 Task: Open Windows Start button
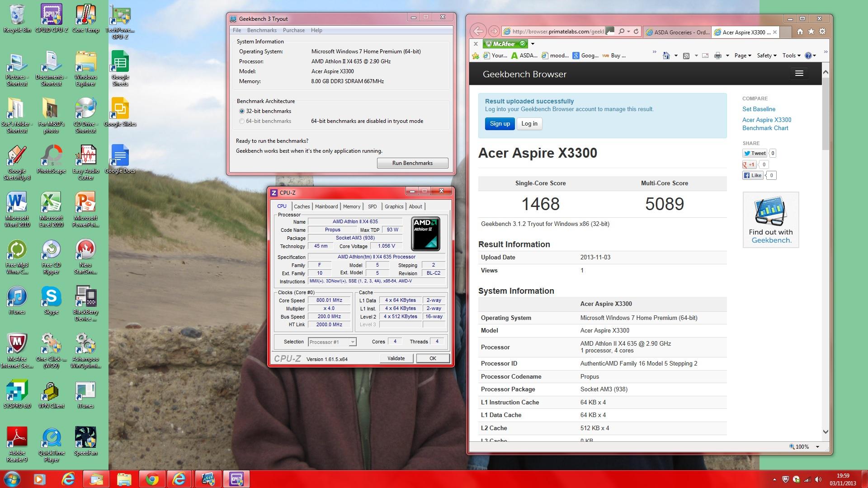[12, 479]
